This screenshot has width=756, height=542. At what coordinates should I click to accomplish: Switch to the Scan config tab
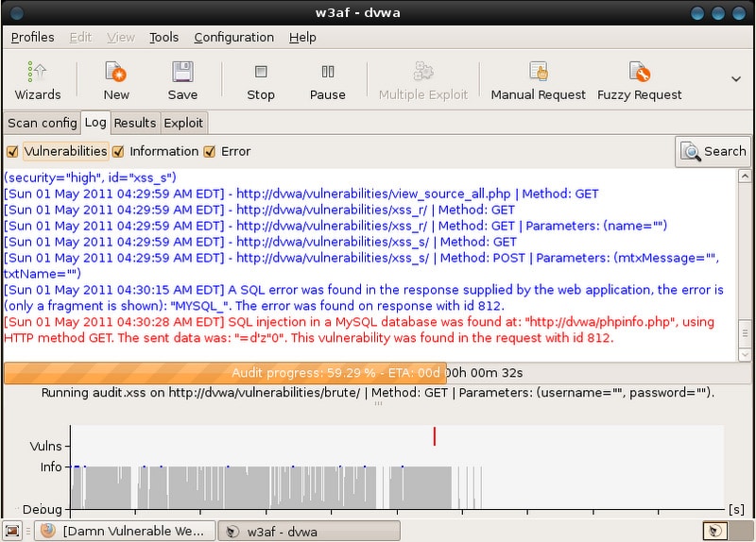tap(42, 123)
